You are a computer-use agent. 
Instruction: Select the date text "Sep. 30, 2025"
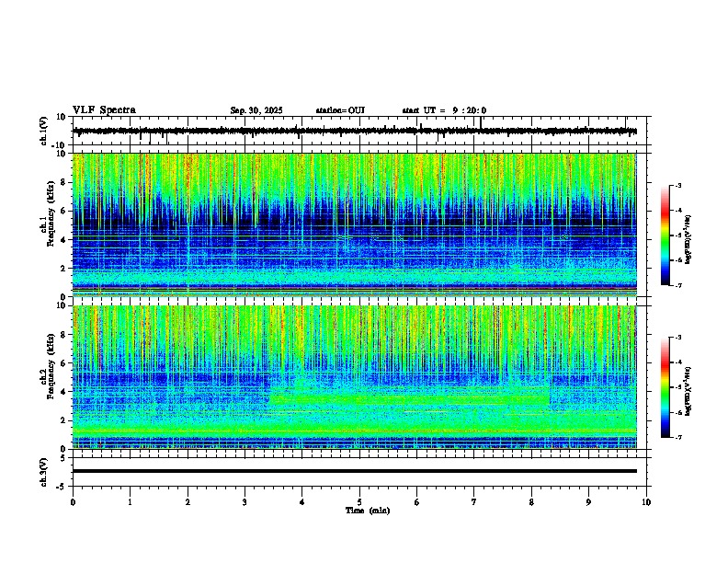coord(256,110)
